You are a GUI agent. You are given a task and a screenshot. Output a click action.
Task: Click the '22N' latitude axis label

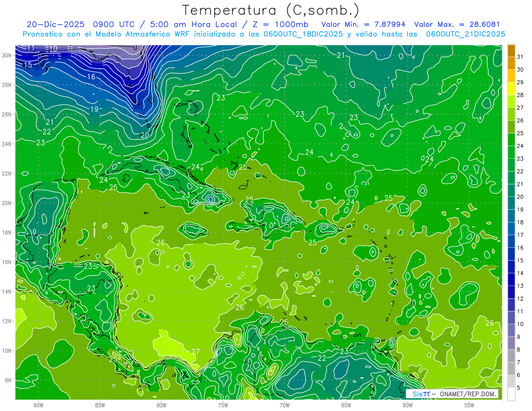point(6,173)
